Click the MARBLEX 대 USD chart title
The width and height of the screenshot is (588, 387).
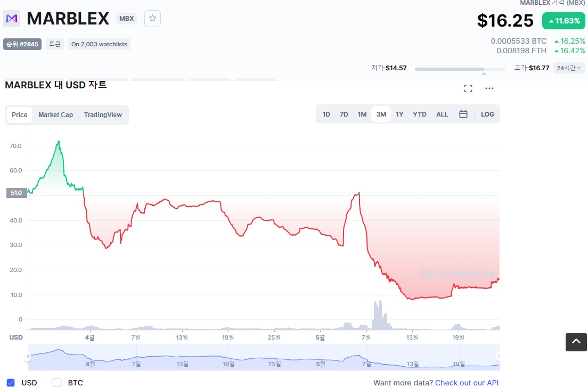coord(56,85)
